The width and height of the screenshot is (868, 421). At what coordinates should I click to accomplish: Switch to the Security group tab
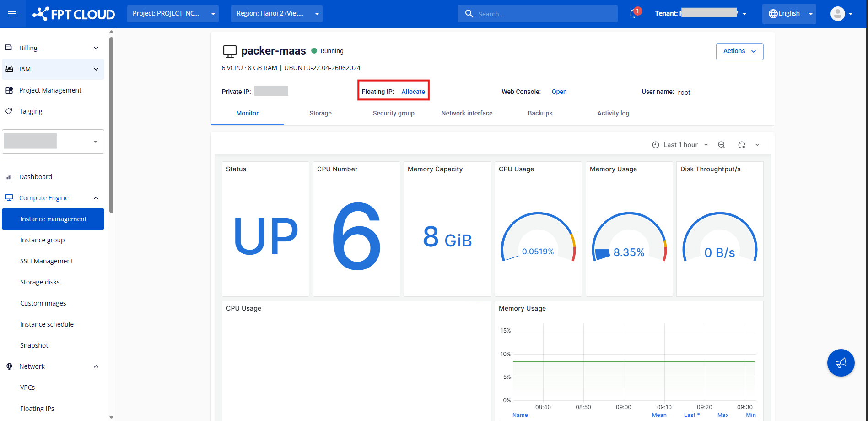[394, 113]
